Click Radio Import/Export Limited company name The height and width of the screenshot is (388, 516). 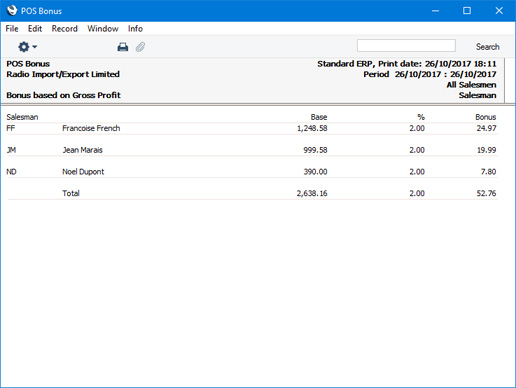click(63, 74)
